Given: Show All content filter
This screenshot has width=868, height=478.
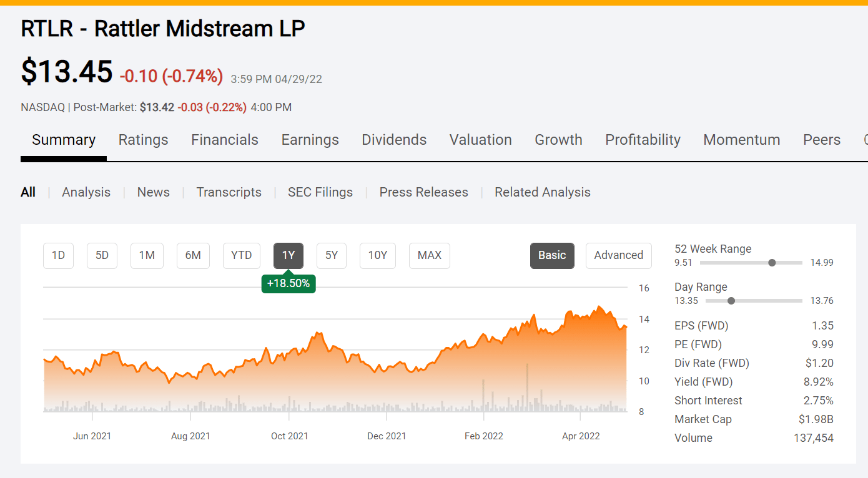Looking at the screenshot, I should coord(28,192).
